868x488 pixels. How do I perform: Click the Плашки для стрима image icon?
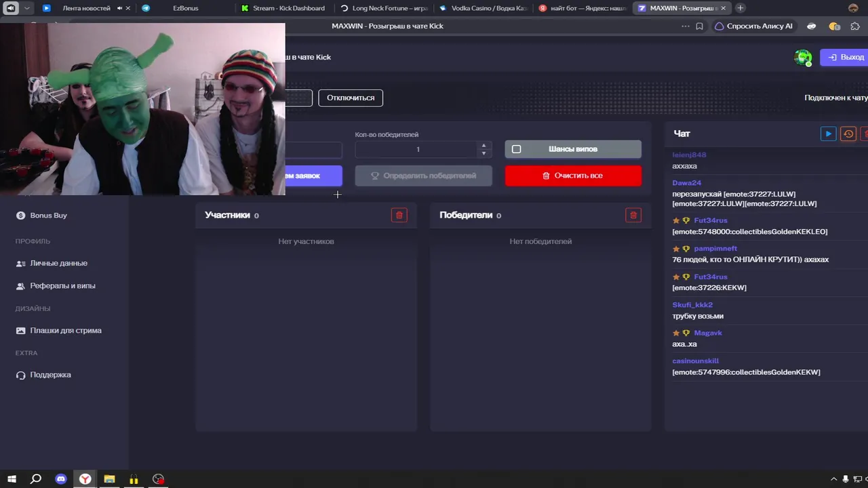[x=20, y=331]
